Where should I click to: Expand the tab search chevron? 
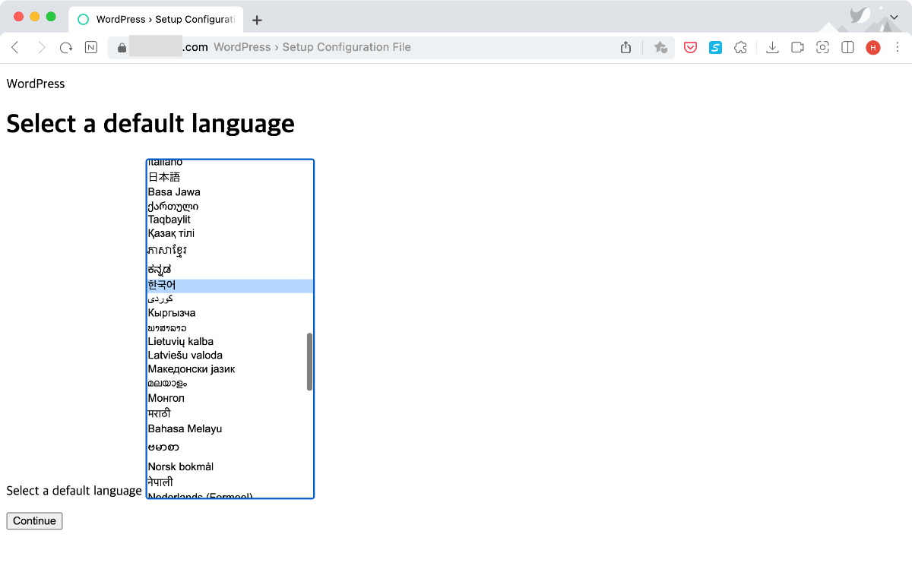coord(894,17)
